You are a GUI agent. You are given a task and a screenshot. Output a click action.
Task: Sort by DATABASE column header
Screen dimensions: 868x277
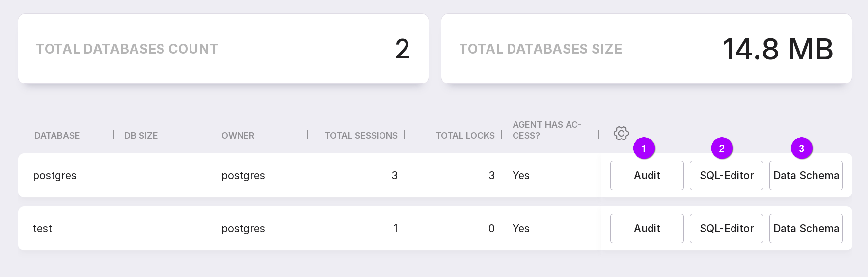pos(57,136)
